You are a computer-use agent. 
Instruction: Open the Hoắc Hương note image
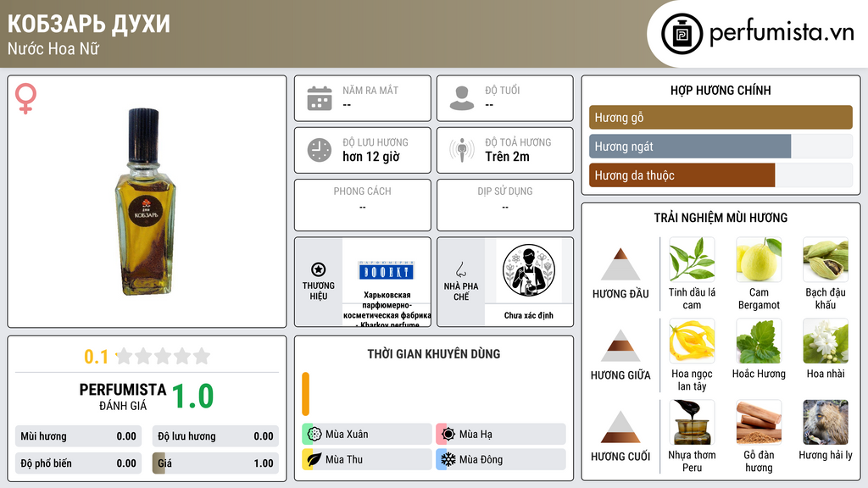point(759,341)
